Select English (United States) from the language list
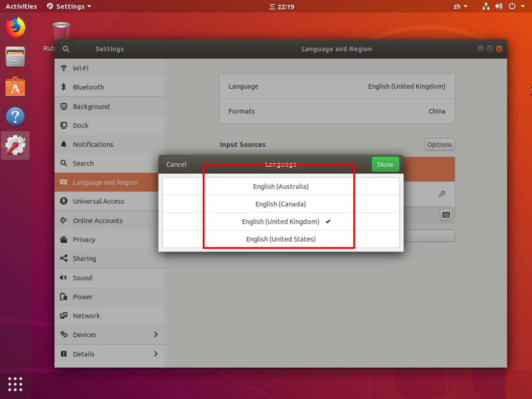This screenshot has width=532, height=399. pos(281,239)
